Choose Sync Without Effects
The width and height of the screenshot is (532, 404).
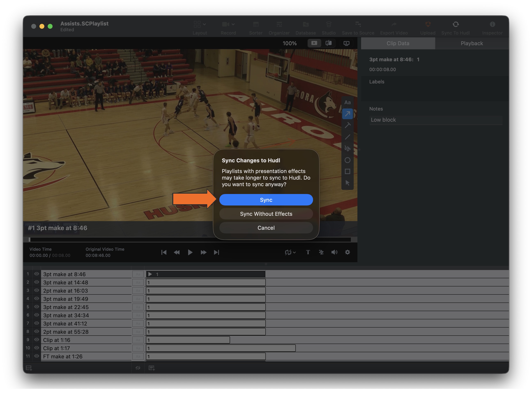click(266, 214)
